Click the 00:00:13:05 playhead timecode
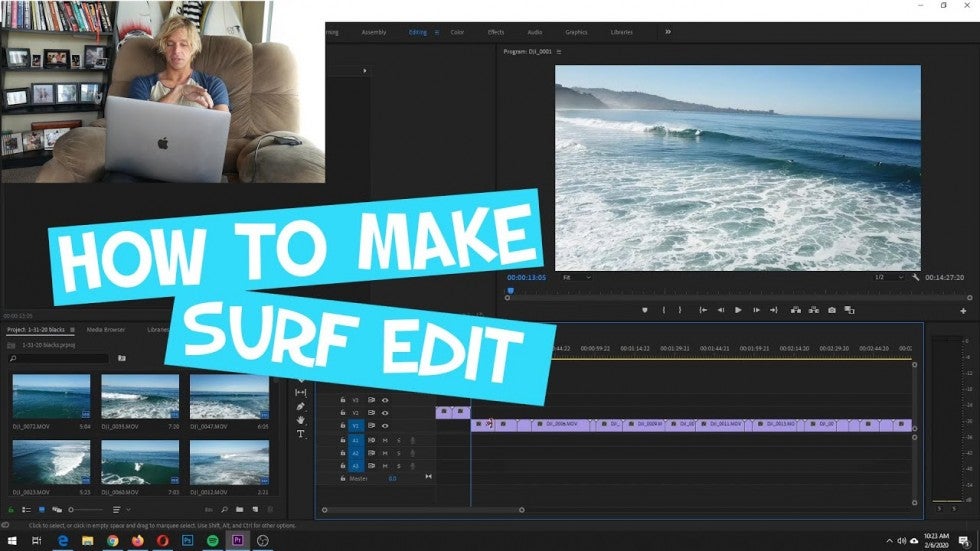 [526, 277]
